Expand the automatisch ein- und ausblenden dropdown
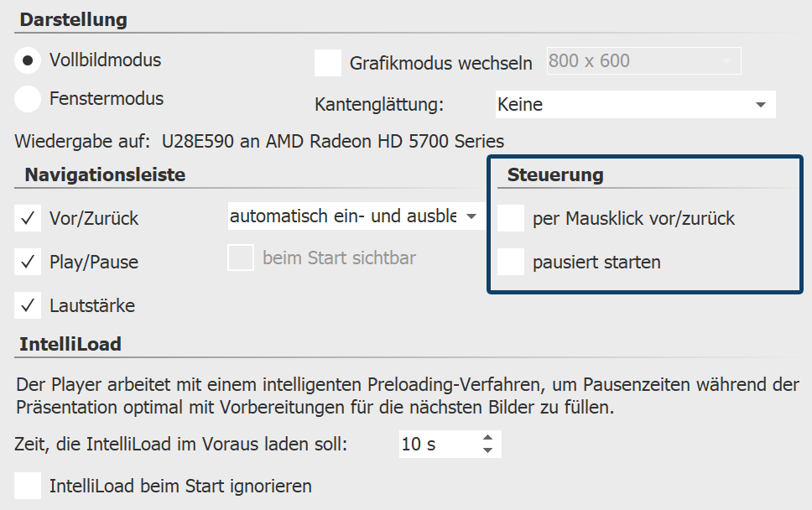The height and width of the screenshot is (510, 812). click(357, 216)
